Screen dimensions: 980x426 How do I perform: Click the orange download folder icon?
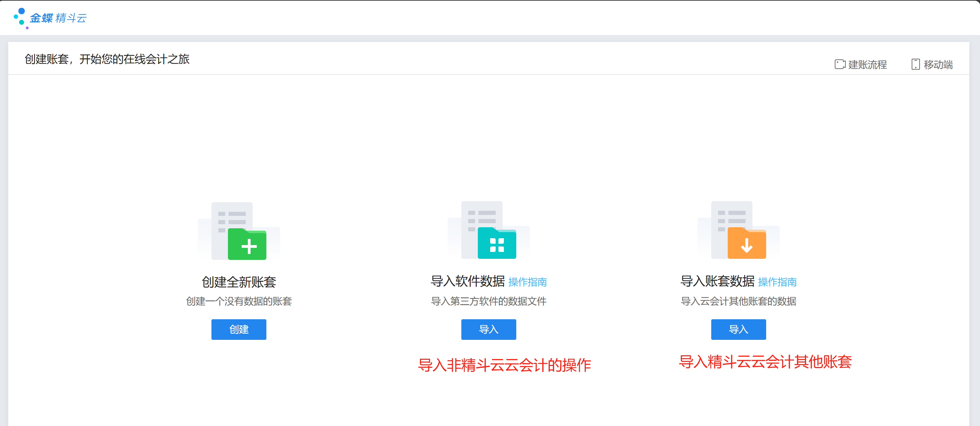746,244
